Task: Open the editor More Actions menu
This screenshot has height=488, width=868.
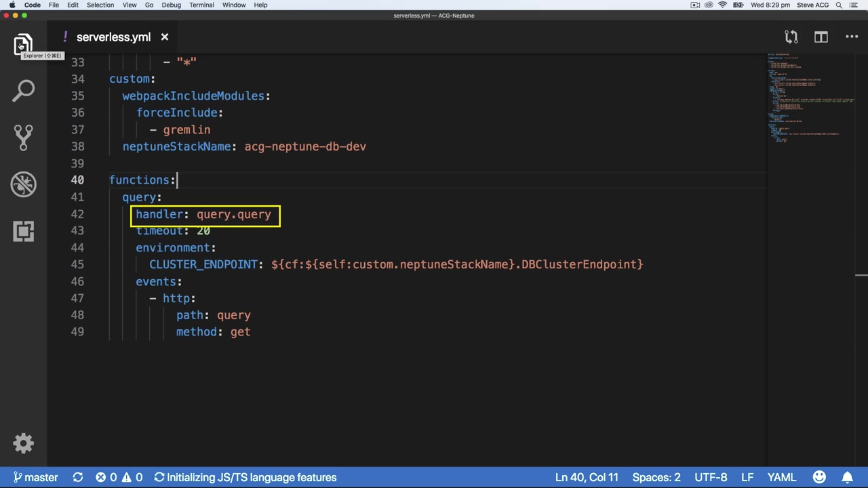Action: tap(852, 37)
